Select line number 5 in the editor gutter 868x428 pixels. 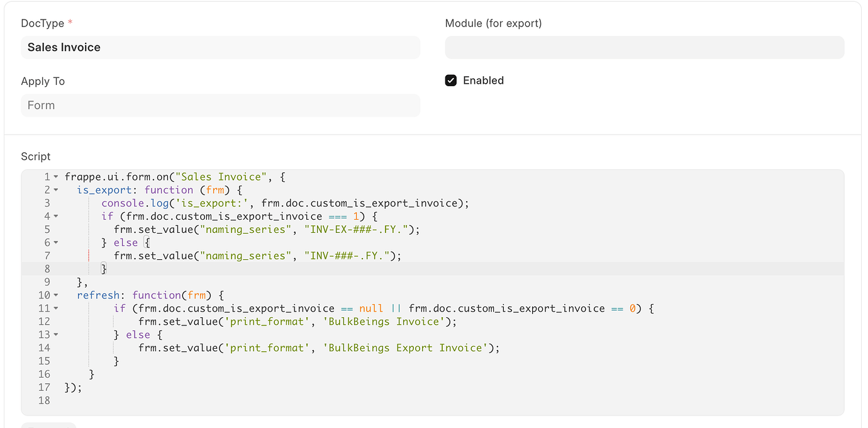(x=47, y=229)
